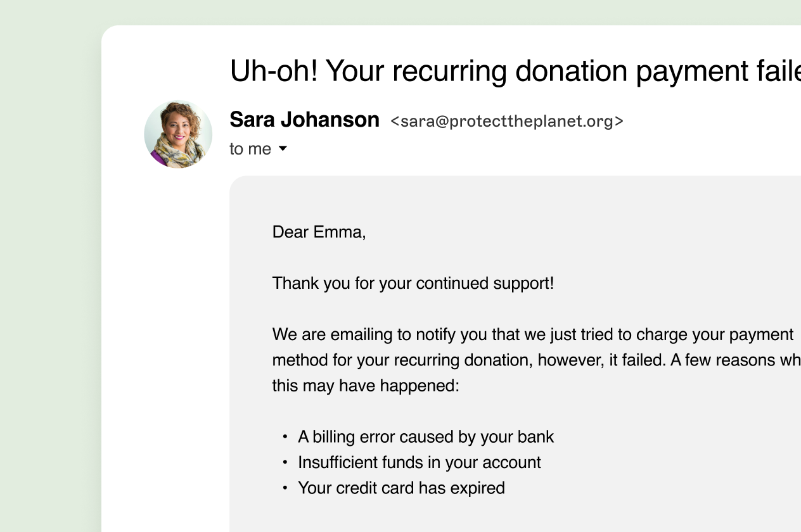
Task: Click the sender name Sara Johanson
Action: point(304,120)
